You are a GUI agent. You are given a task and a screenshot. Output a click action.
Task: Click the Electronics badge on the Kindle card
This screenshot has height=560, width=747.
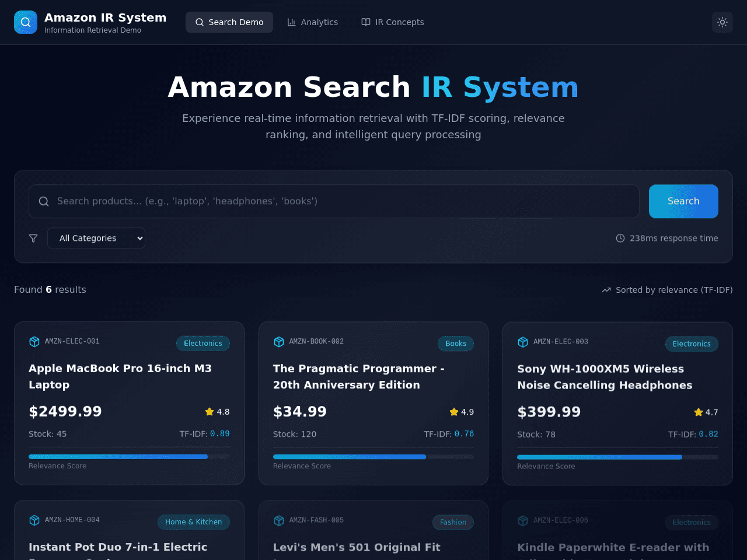(x=692, y=523)
